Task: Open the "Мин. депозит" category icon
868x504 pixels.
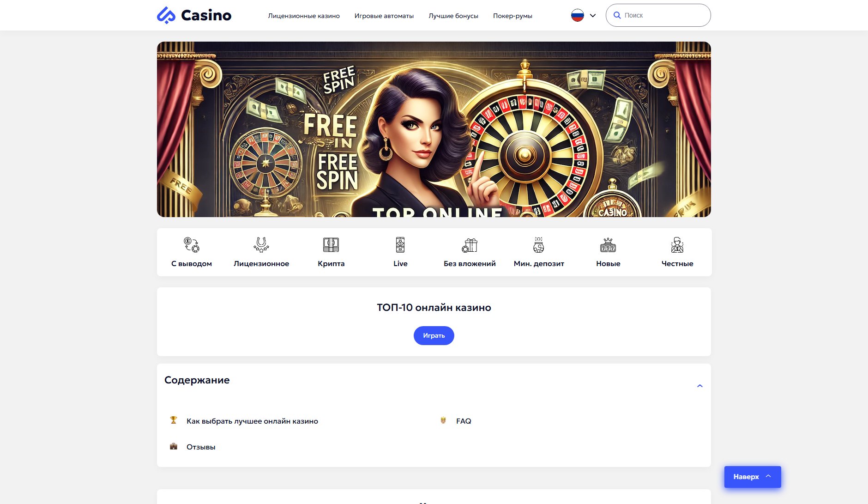Action: tap(539, 245)
